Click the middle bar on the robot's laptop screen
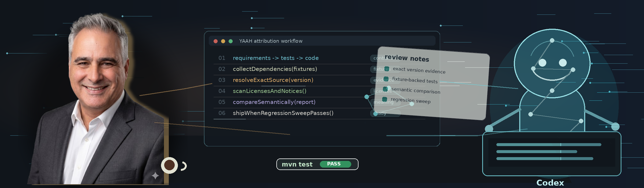The height and width of the screenshot is (188, 644). coord(537,151)
